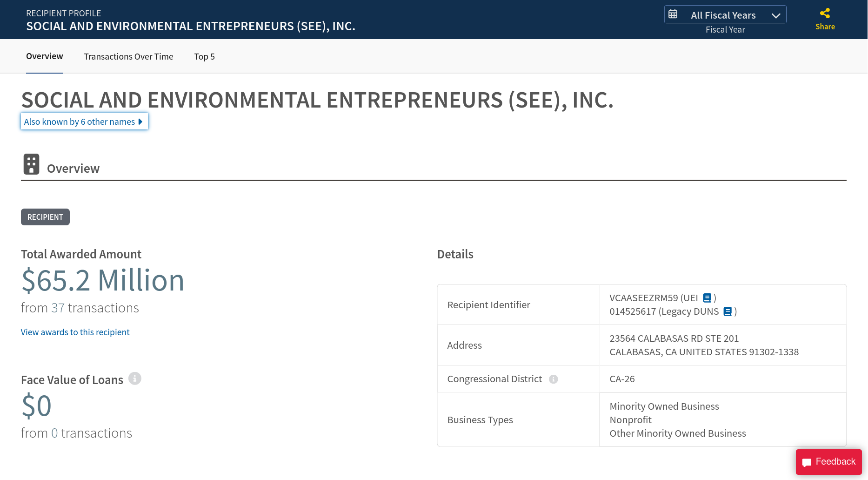Click the CA-26 congressional district value
Screen dimensions: 868x480
pyautogui.click(x=622, y=379)
